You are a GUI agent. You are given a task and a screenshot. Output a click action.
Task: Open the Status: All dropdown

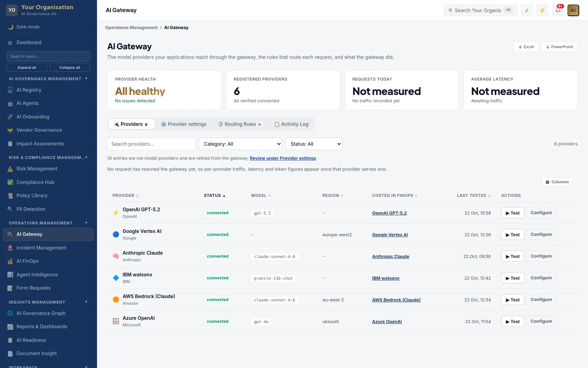click(314, 144)
